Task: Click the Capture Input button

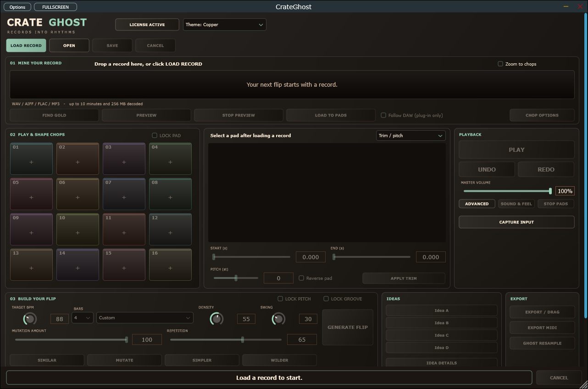Action: [x=516, y=222]
